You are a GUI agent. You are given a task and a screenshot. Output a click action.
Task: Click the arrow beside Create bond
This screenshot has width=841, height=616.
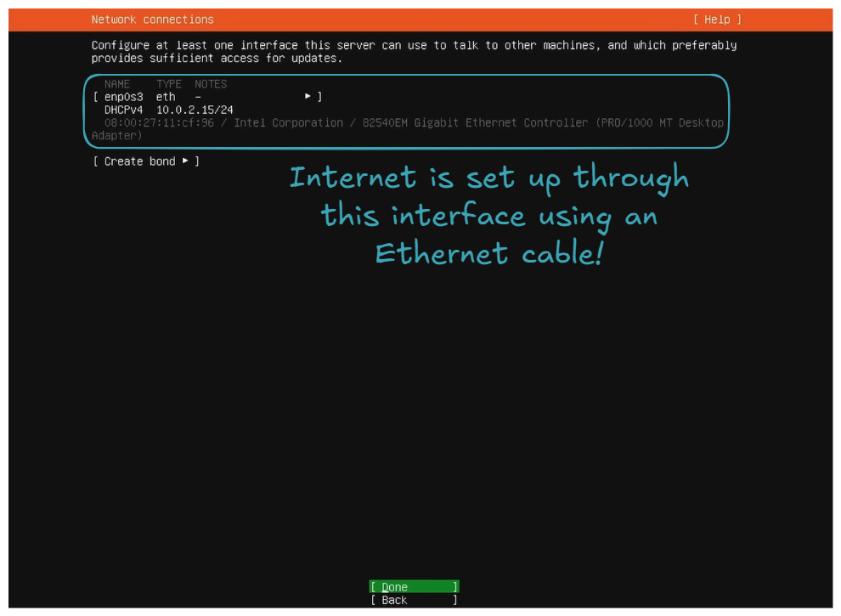pyautogui.click(x=185, y=161)
